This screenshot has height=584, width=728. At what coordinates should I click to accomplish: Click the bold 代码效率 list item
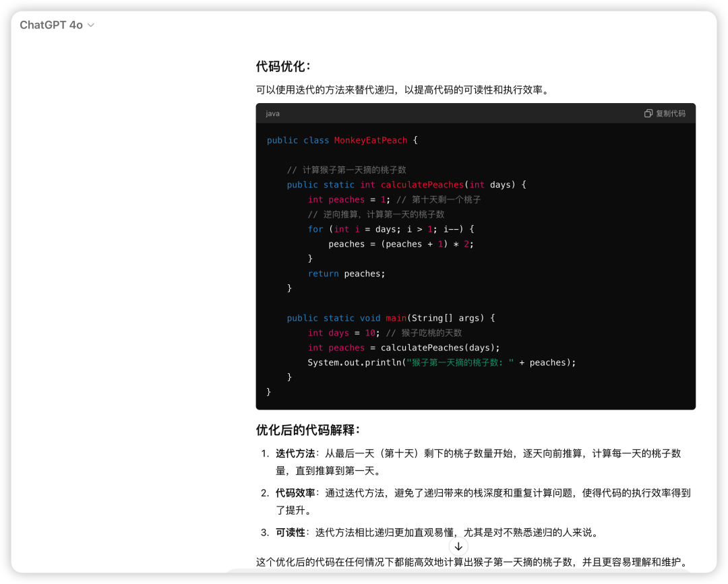click(x=295, y=493)
